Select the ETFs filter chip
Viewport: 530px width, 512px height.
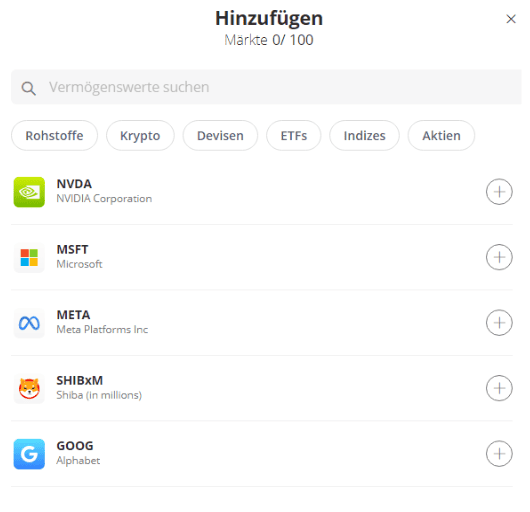[x=294, y=136]
